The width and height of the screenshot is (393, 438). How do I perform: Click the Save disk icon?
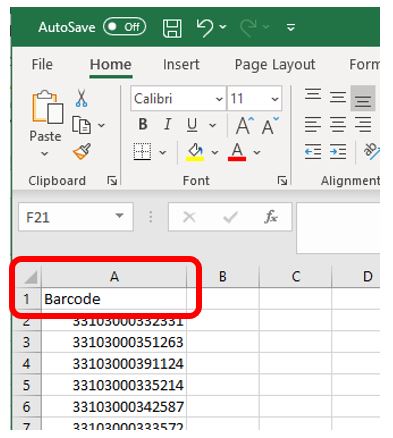[172, 27]
